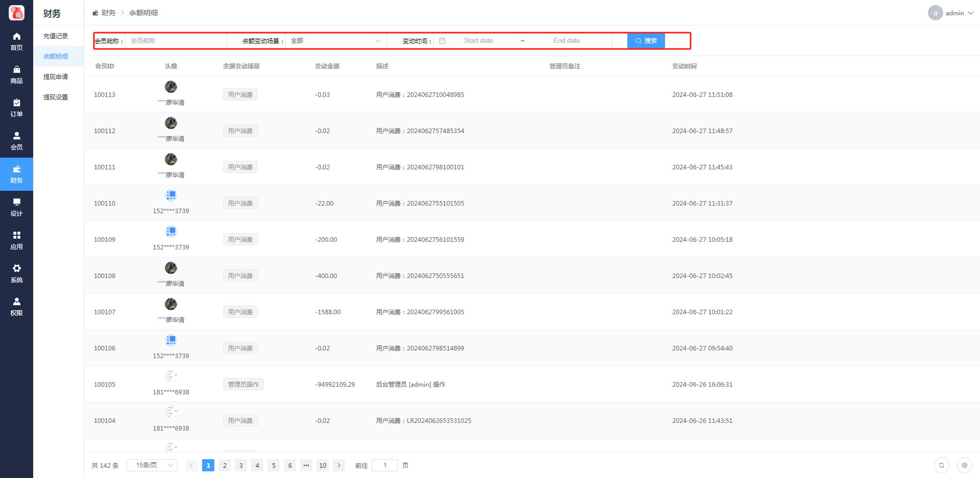Click the 会员昵称 input field
The width and height of the screenshot is (980, 478).
176,41
